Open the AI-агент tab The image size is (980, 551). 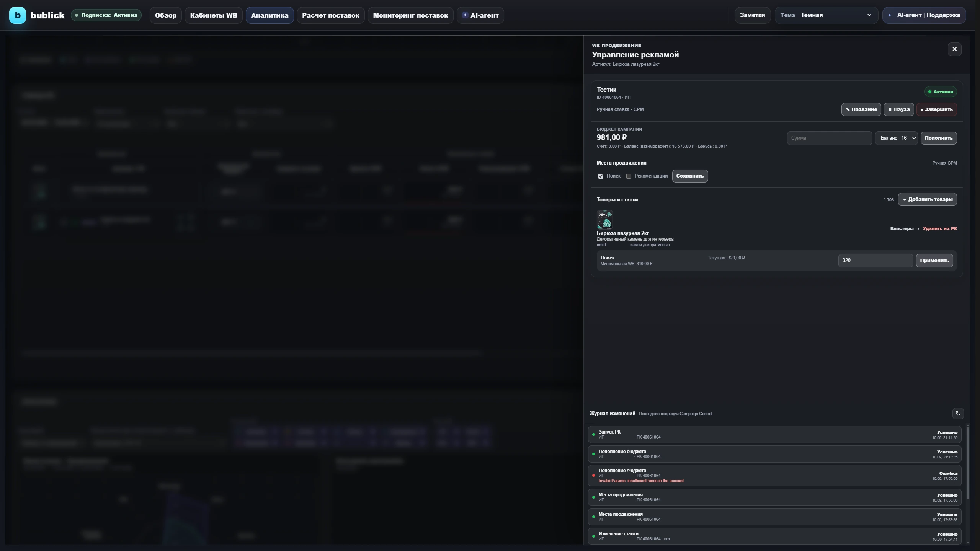(480, 15)
